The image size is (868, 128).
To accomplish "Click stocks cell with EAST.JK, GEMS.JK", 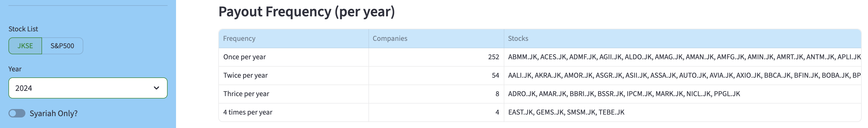I will click(566, 112).
